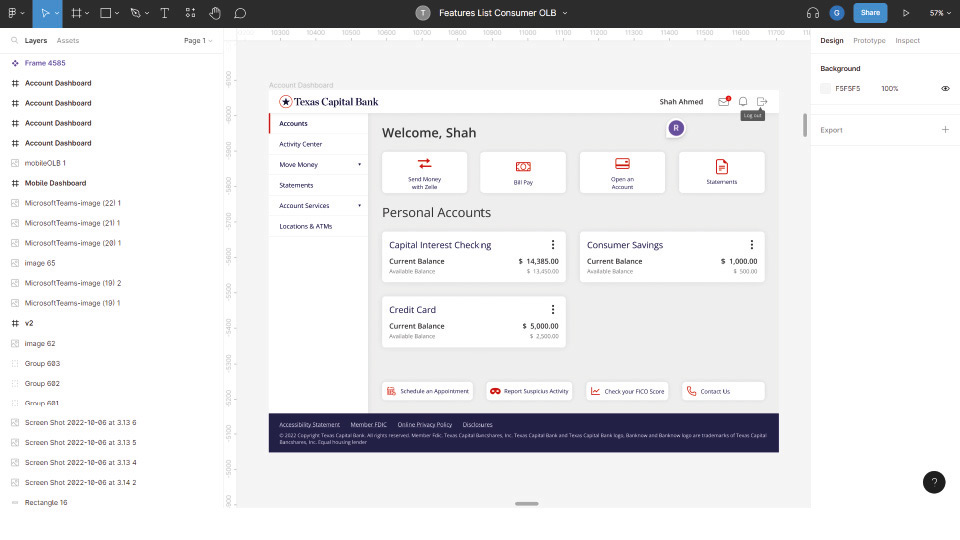Image resolution: width=960 pixels, height=540 pixels.
Task: Select the Hand tool
Action: [215, 13]
